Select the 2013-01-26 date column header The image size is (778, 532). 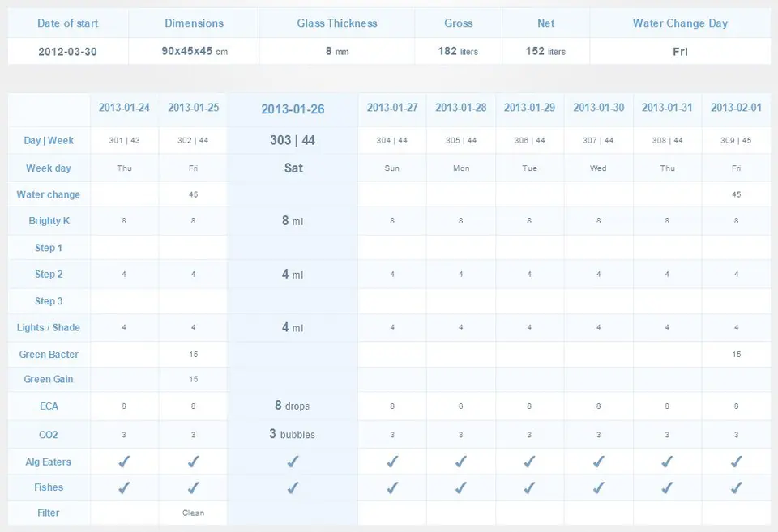[x=293, y=109]
